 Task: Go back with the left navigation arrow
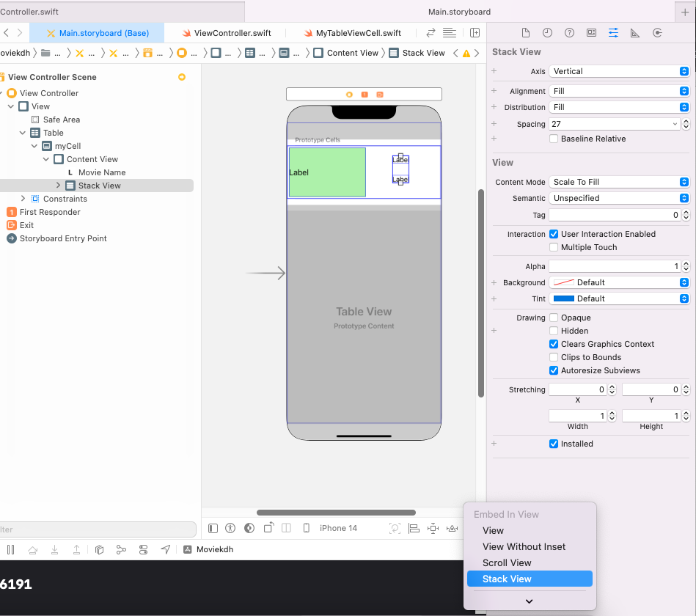(x=6, y=33)
